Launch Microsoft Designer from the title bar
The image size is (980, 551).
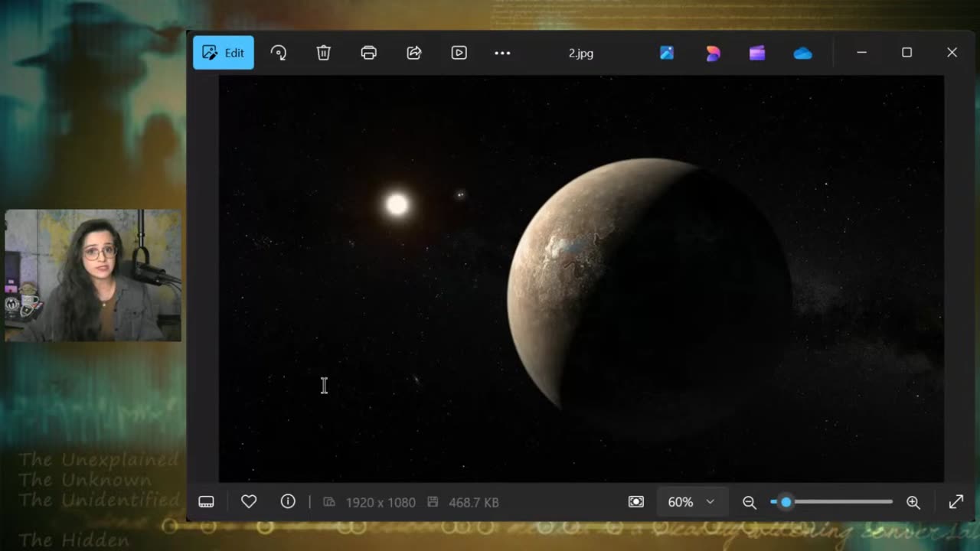coord(713,53)
